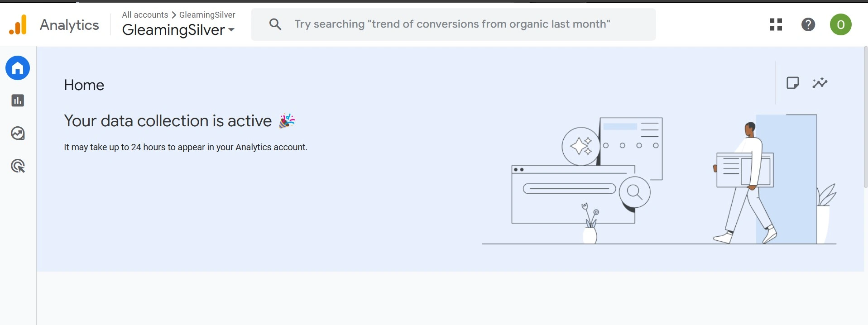Focus the "Try searching" search field
The image size is (868, 325).
[x=452, y=24]
